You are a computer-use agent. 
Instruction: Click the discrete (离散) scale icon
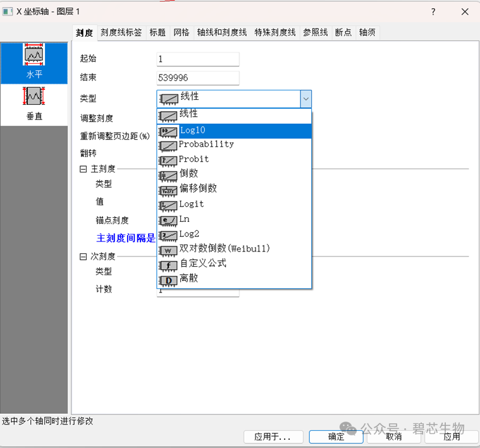[x=168, y=281]
